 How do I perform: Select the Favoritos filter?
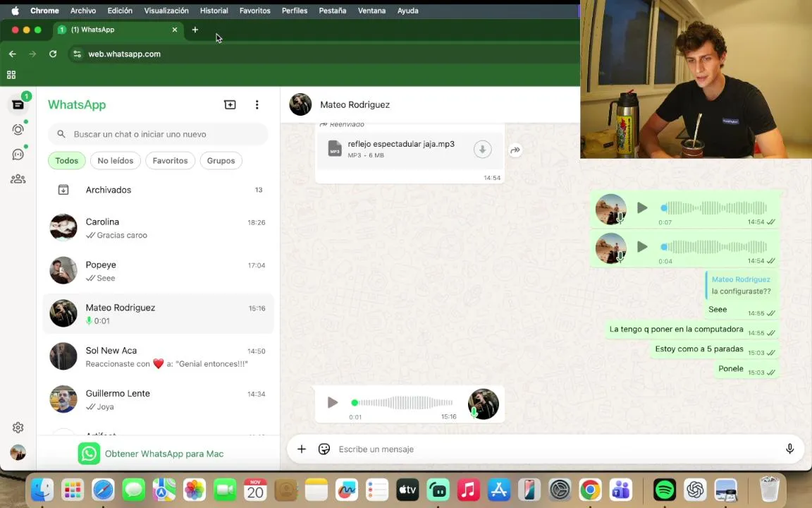[x=171, y=161]
